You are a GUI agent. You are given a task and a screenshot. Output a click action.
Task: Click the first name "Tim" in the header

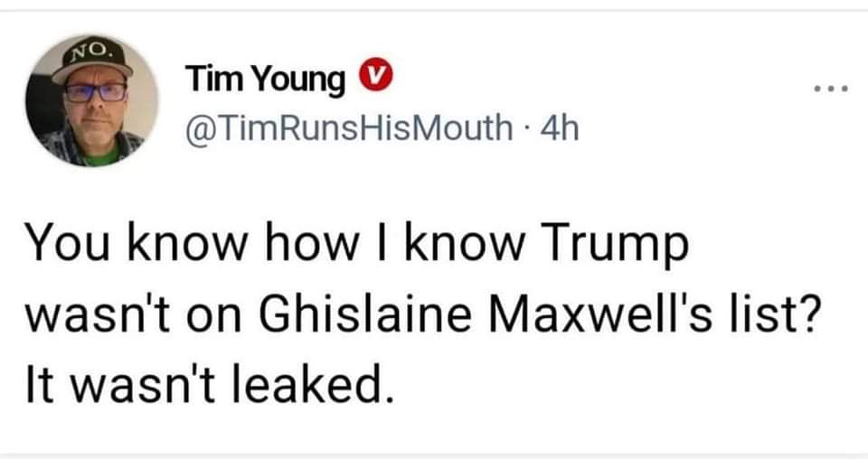click(x=206, y=80)
